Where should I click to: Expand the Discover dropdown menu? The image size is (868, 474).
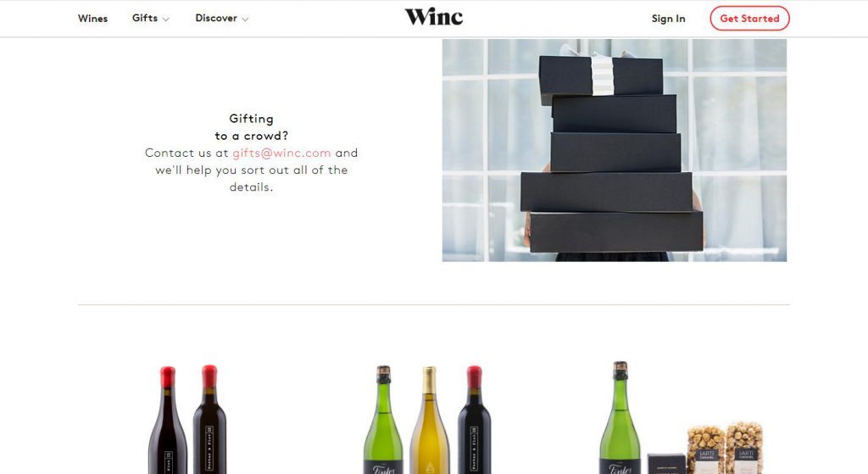click(221, 19)
